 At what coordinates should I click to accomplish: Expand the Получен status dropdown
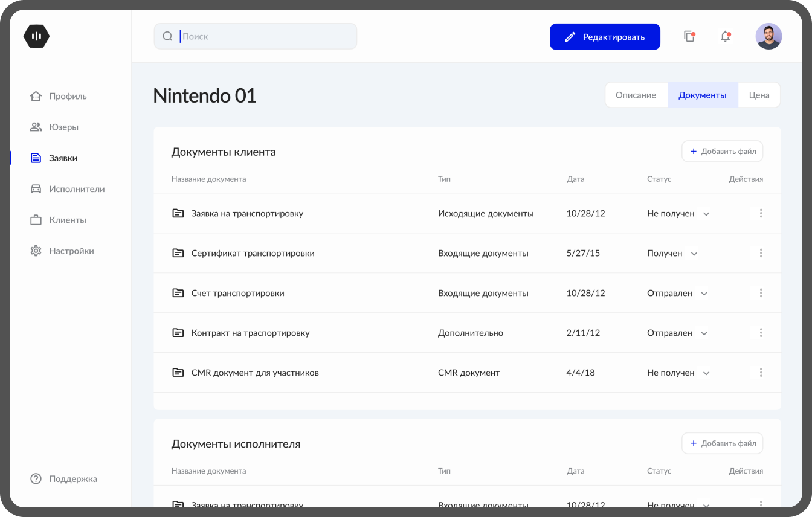(694, 254)
